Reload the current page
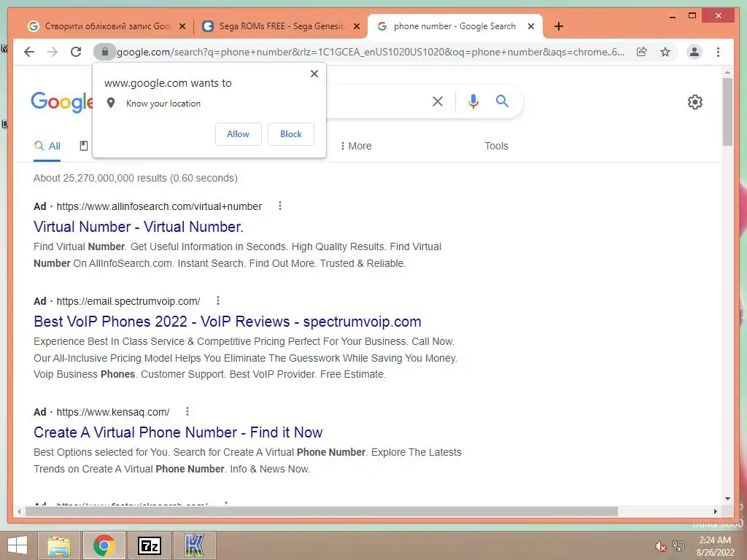The width and height of the screenshot is (747, 560). coord(76,52)
